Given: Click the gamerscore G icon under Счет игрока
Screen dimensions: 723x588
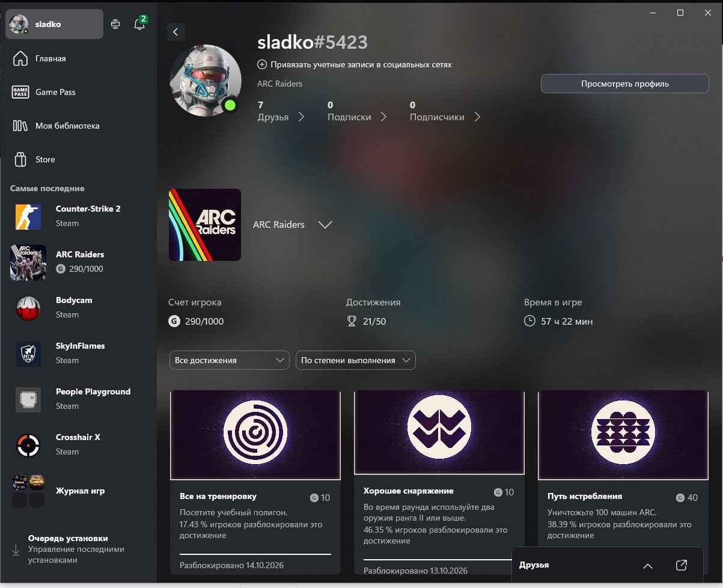Looking at the screenshot, I should (x=174, y=322).
